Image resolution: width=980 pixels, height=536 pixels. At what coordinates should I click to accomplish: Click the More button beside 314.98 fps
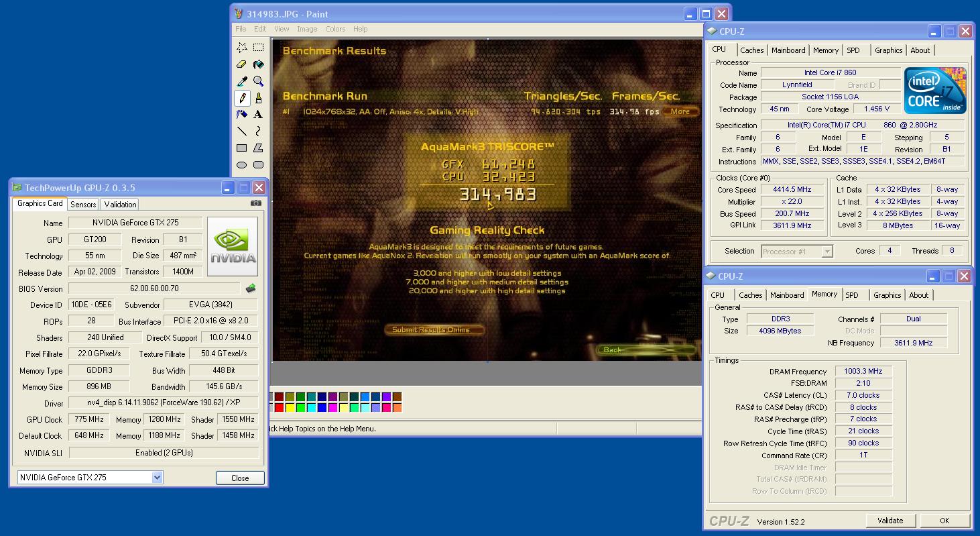coord(680,111)
